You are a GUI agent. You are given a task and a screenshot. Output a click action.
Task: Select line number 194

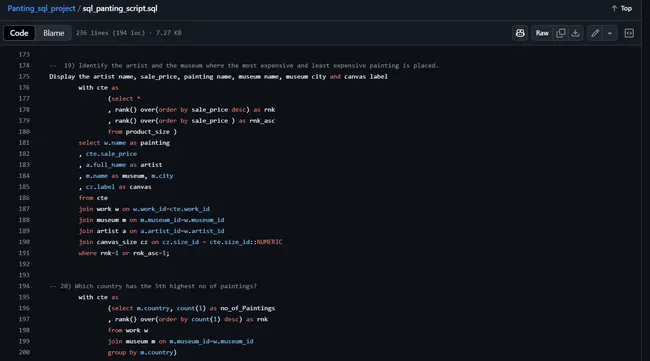tap(24, 286)
